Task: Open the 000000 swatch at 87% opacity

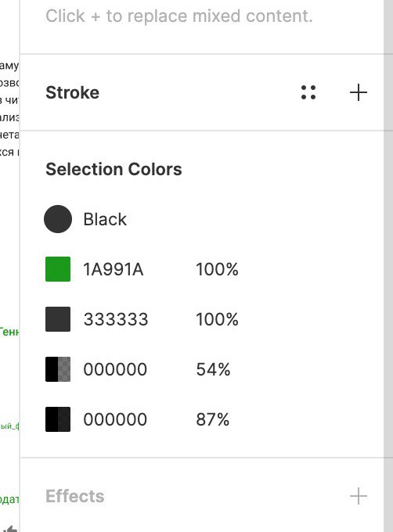Action: (58, 419)
